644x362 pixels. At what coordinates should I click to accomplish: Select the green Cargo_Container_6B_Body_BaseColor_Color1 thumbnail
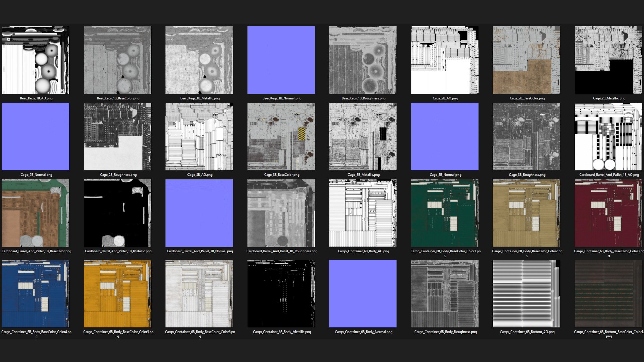tap(445, 213)
